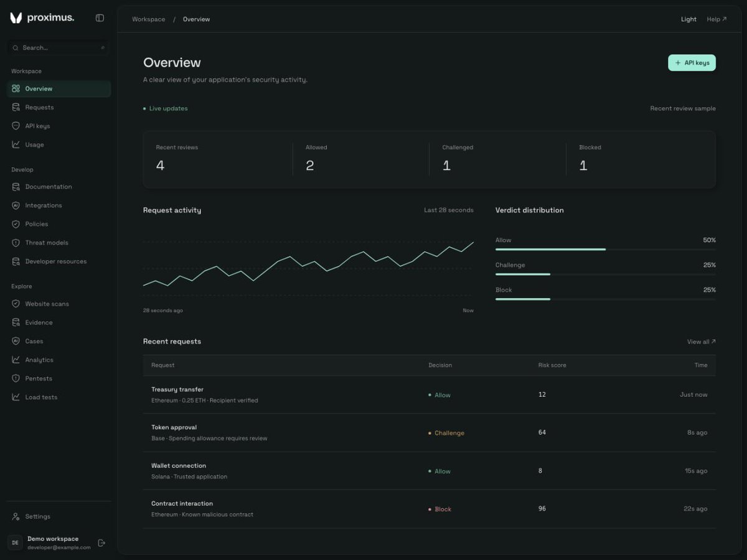Click the Load tests icon in the sidebar
The width and height of the screenshot is (747, 560).
point(16,397)
